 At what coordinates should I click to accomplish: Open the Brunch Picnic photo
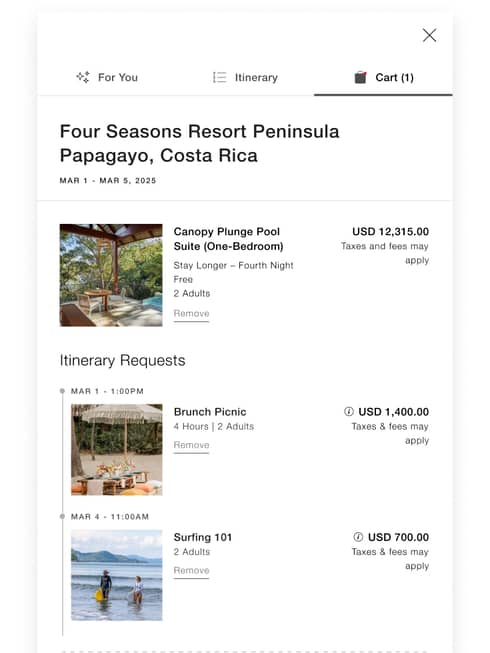pyautogui.click(x=117, y=450)
